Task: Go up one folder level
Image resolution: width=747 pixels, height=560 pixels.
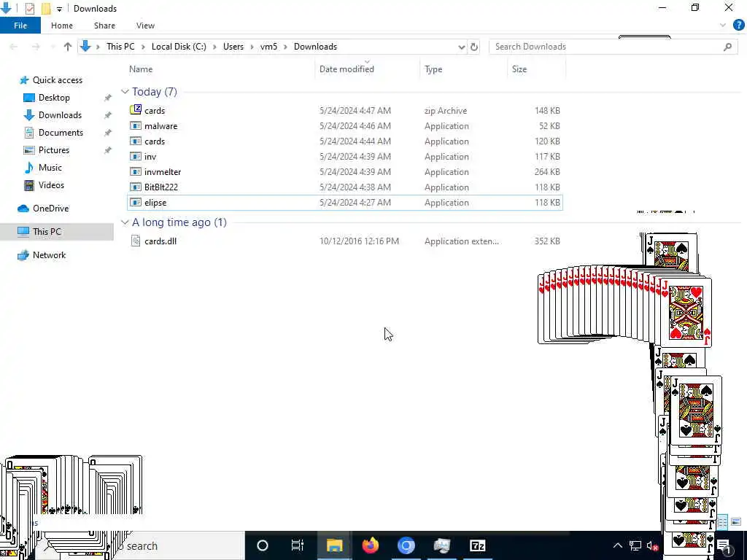Action: point(68,47)
